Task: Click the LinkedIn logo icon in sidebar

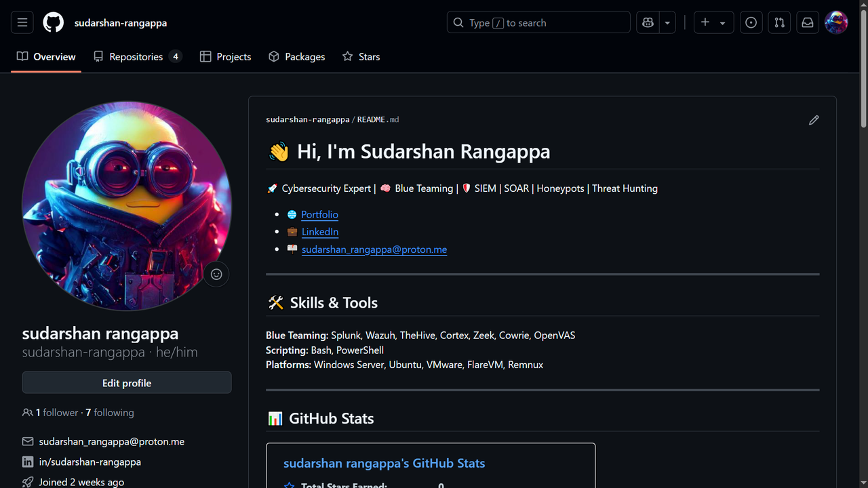Action: pos(28,462)
